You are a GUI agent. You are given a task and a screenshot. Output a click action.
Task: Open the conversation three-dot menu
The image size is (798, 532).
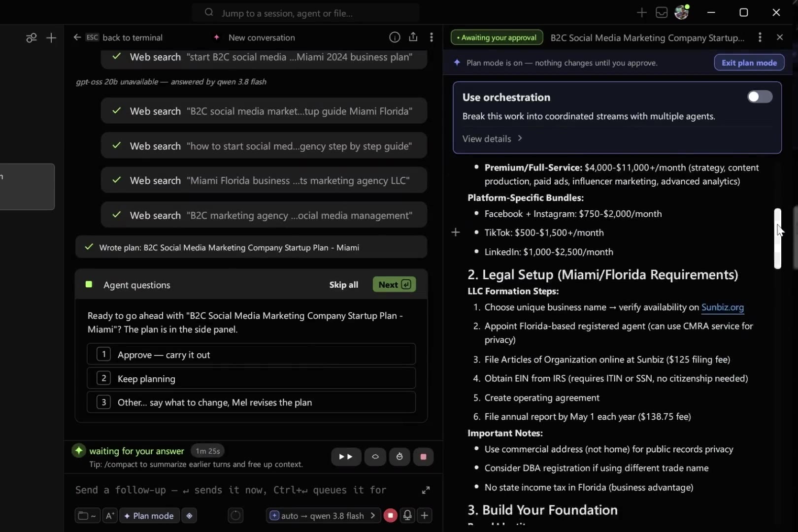[432, 37]
